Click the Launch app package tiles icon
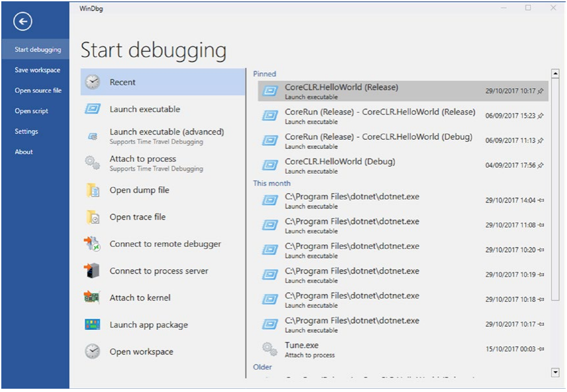Screen dimensions: 567x392 tap(93, 324)
